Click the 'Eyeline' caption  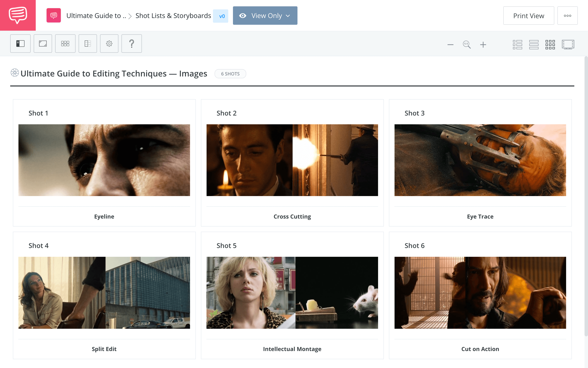point(104,216)
